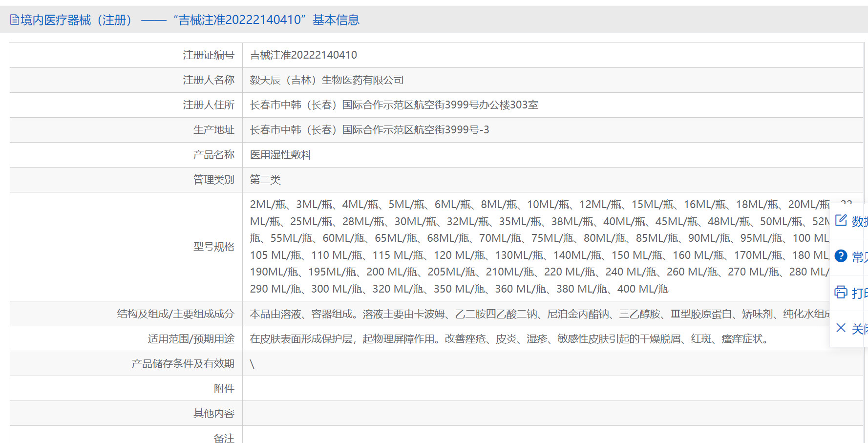Click the blue question mark help icon

click(841, 255)
